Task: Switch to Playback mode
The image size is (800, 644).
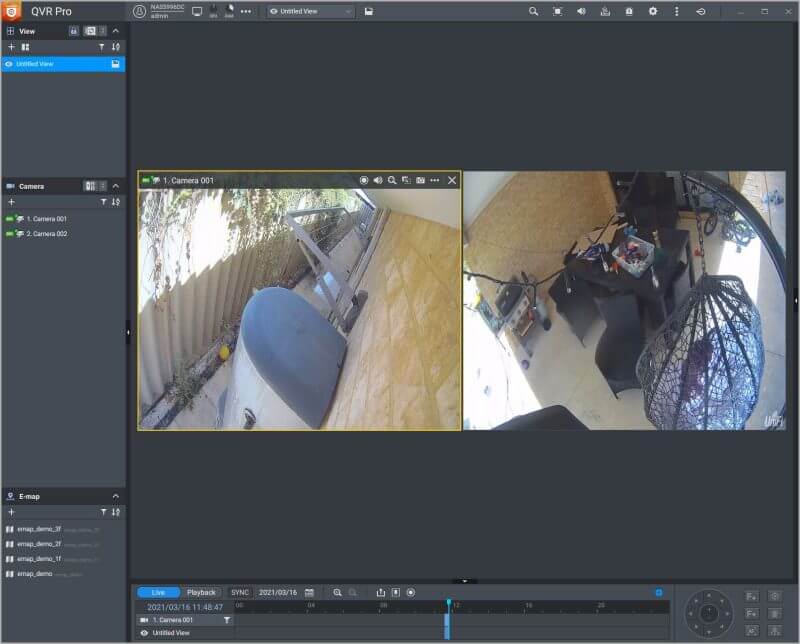Action: click(x=201, y=593)
